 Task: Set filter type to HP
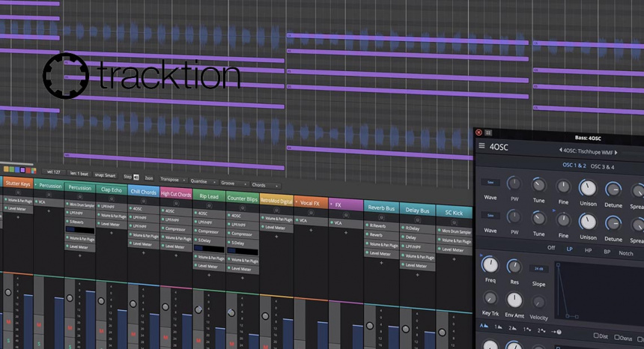coord(588,250)
